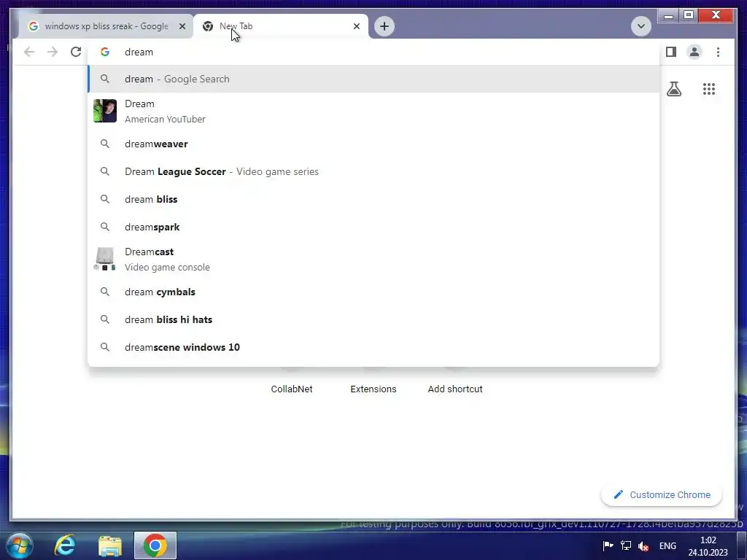Switch the ENG input language
The height and width of the screenshot is (560, 747).
(x=667, y=545)
